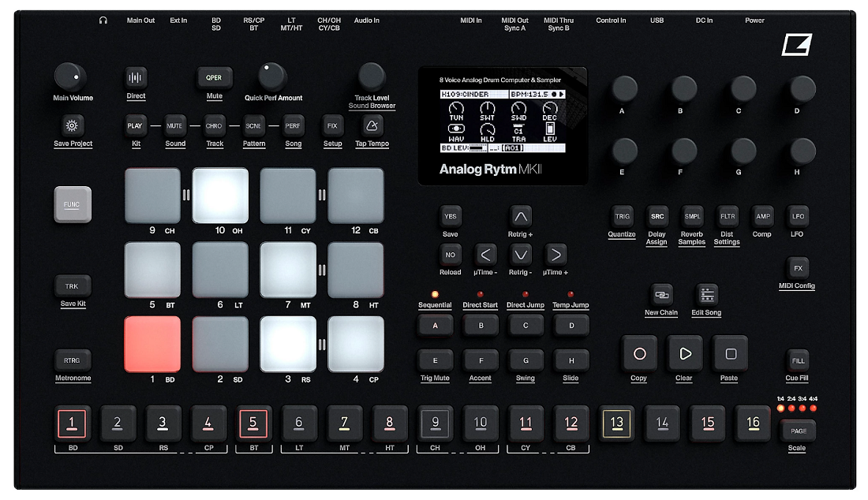Toggle step trig 9 CH
The width and height of the screenshot is (868, 500).
[435, 424]
